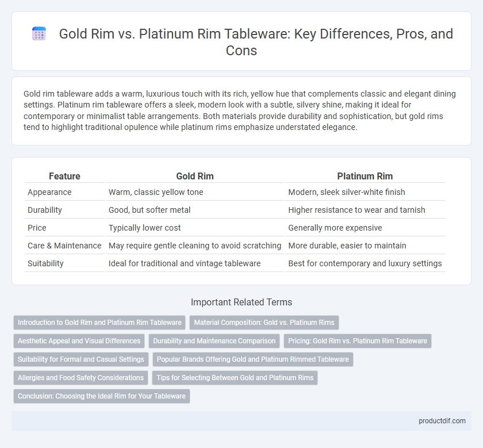Click the Important Related Terms heading
483x448 pixels.
pyautogui.click(x=241, y=303)
